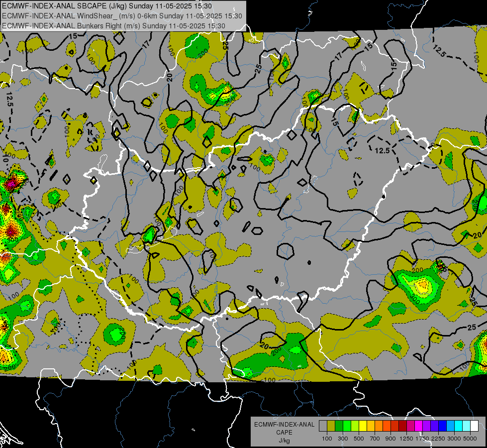
Task: Click the CAPE label in the legend
Action: 284,432
